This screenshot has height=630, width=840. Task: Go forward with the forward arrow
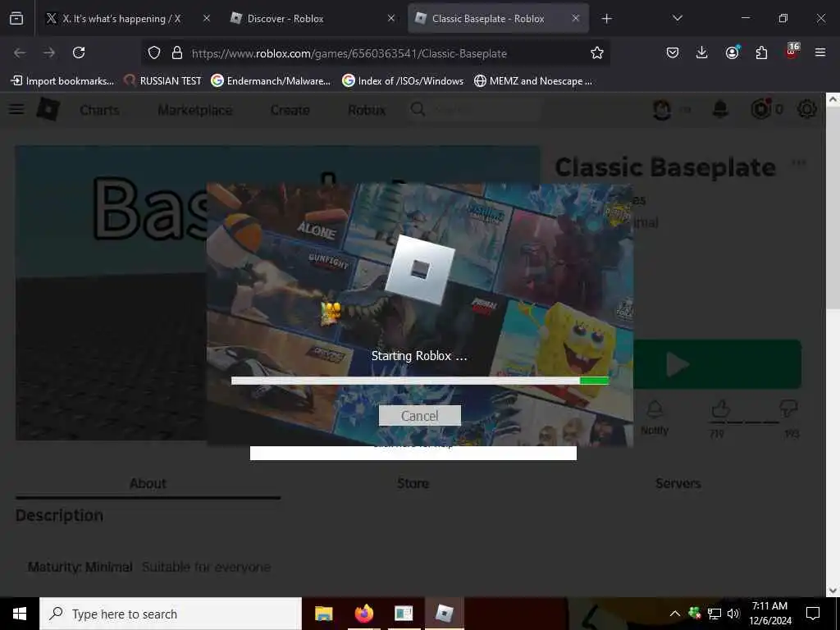pyautogui.click(x=49, y=52)
